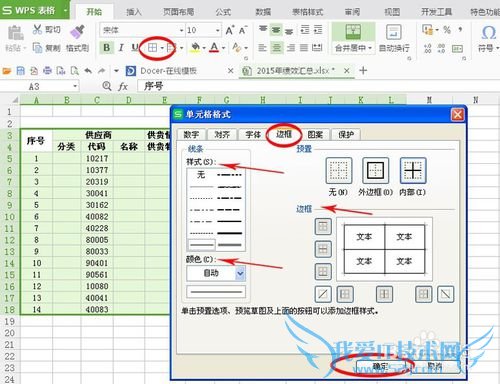This screenshot has width=500, height=384.
Task: Add a new document tab with plus
Action: (363, 70)
